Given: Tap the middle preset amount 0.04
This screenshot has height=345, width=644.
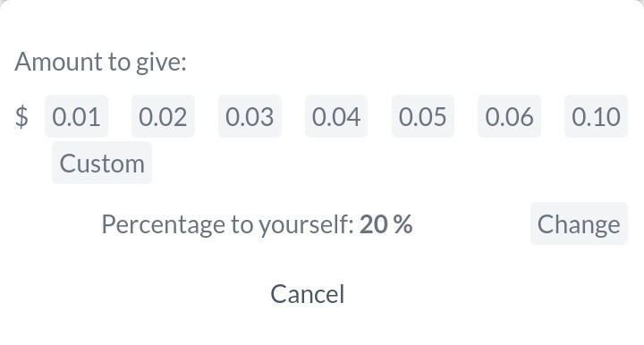Looking at the screenshot, I should coord(336,116).
